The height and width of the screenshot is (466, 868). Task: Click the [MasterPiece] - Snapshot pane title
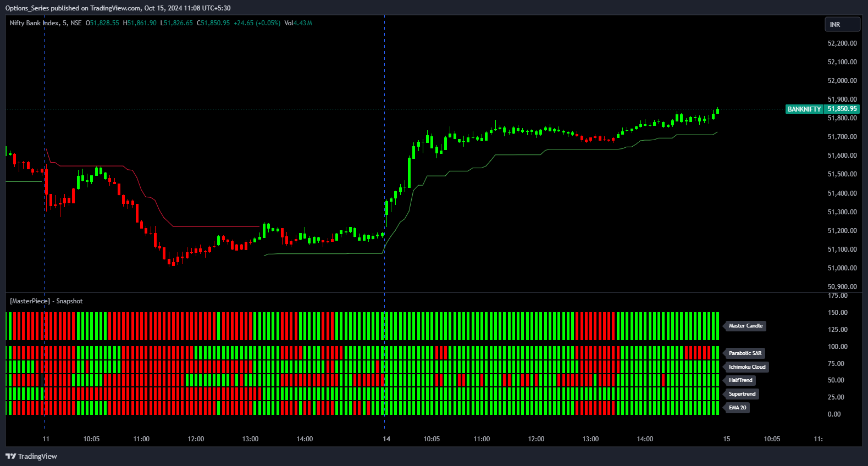[46, 301]
